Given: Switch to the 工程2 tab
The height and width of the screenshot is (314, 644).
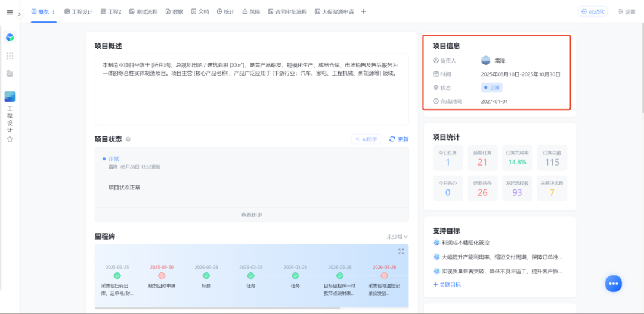Looking at the screenshot, I should click(x=111, y=11).
